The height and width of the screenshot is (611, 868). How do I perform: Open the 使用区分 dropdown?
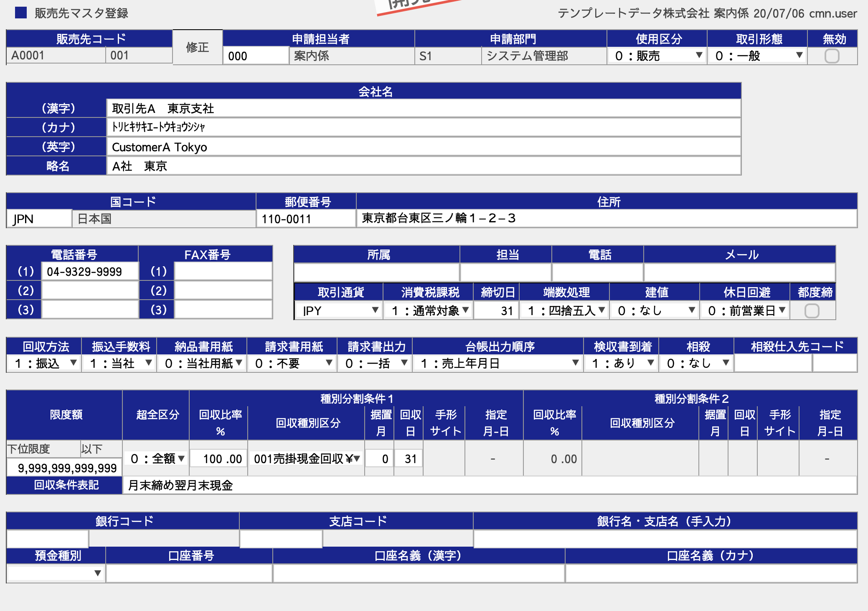coord(657,56)
